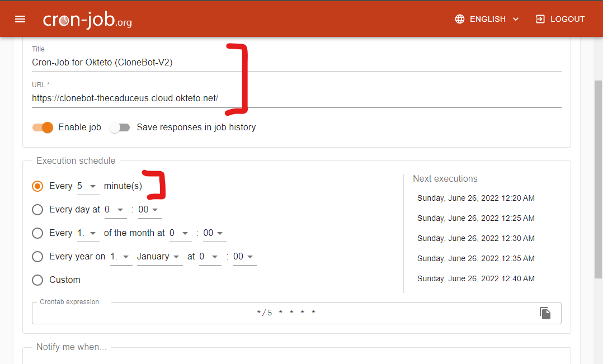Click next execution 'Sunday, June 26, 2022 12:20 AM'
Screen dimensions: 603x364
point(475,198)
